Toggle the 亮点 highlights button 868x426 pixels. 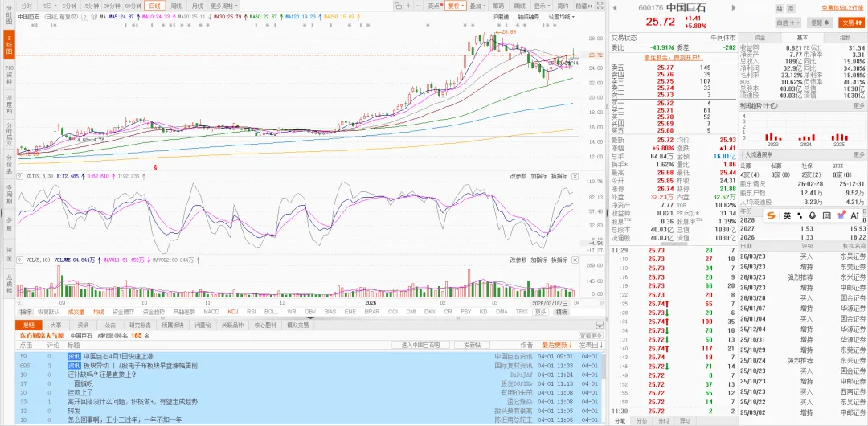[435, 6]
